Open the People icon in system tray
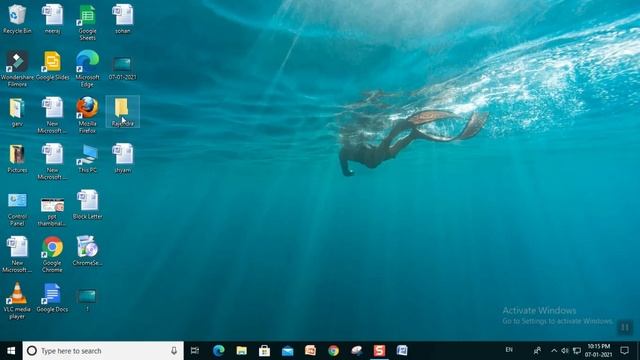Screen dimensions: 640x360 (538, 351)
